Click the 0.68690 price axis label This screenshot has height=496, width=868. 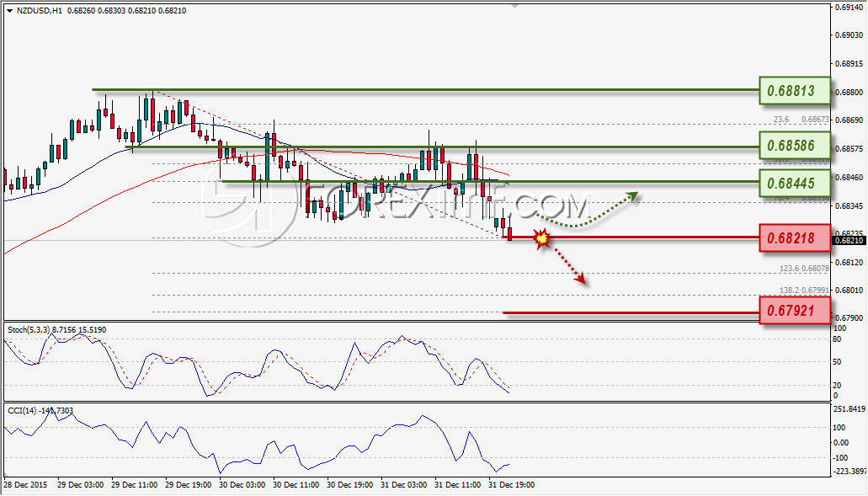click(x=849, y=120)
